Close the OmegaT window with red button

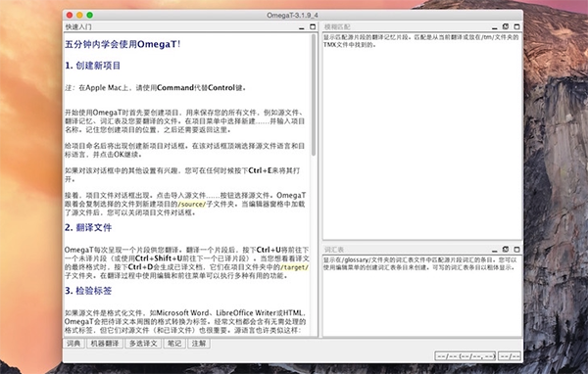click(x=70, y=15)
